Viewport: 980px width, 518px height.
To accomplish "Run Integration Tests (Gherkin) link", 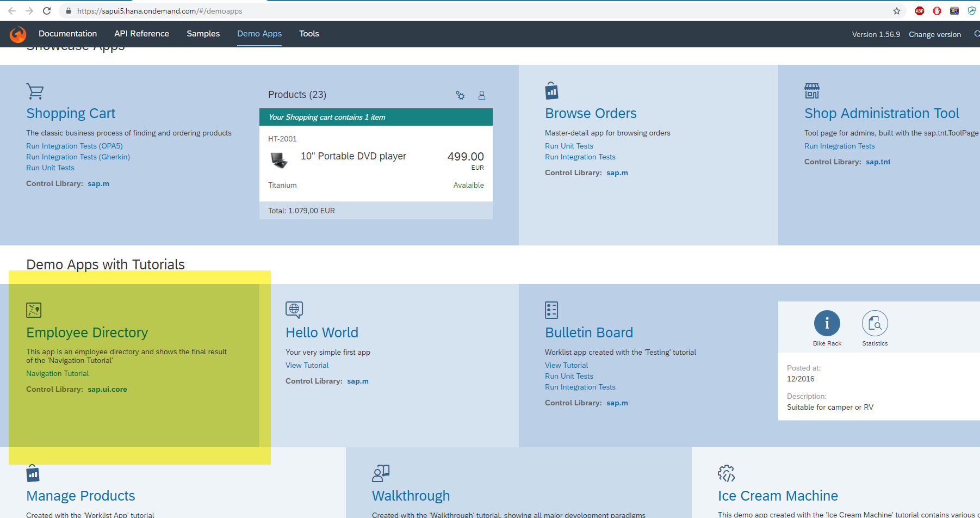I will coord(78,157).
